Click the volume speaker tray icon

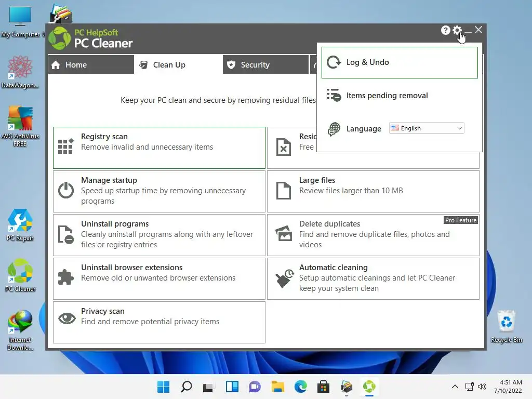(x=482, y=387)
